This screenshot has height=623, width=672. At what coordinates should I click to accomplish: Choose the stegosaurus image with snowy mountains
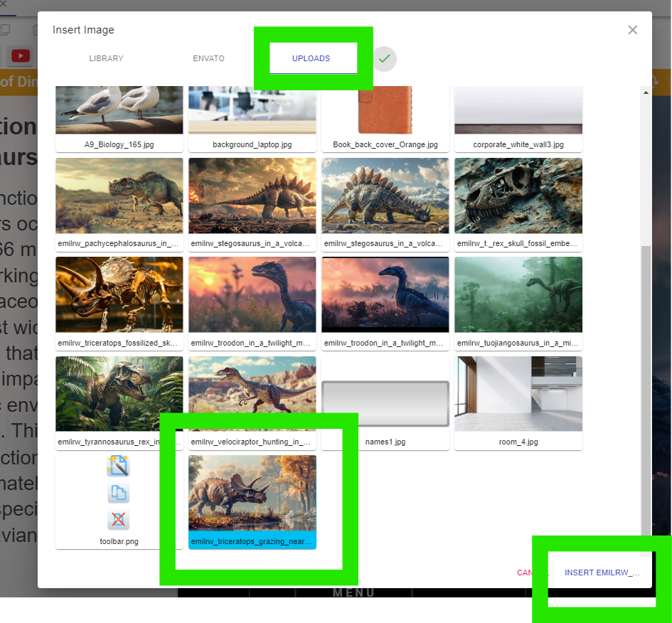point(385,204)
